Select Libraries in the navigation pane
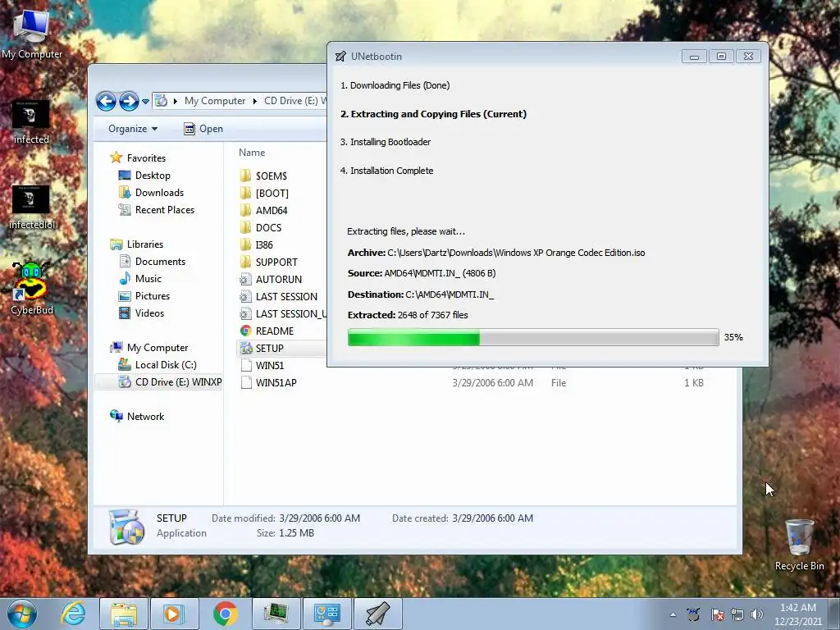 click(137, 244)
